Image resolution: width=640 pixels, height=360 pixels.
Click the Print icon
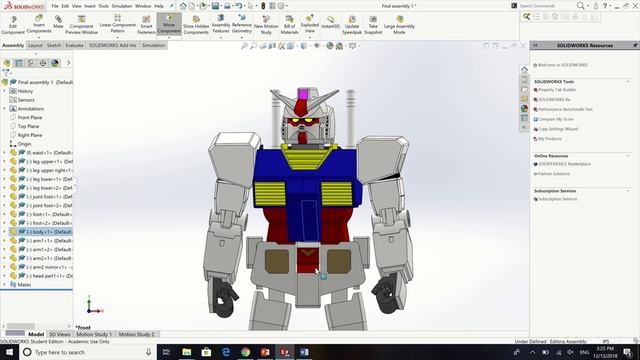[227, 6]
